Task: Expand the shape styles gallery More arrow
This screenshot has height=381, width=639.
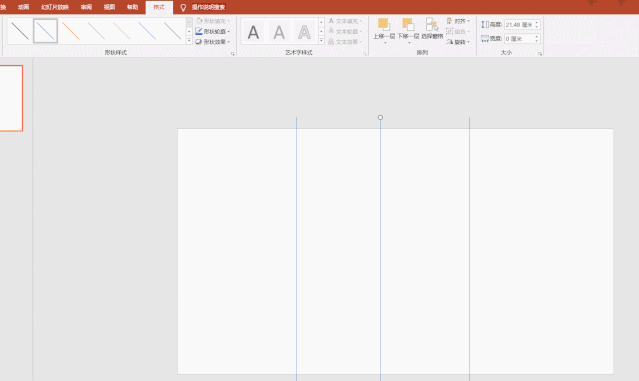Action: click(x=189, y=40)
